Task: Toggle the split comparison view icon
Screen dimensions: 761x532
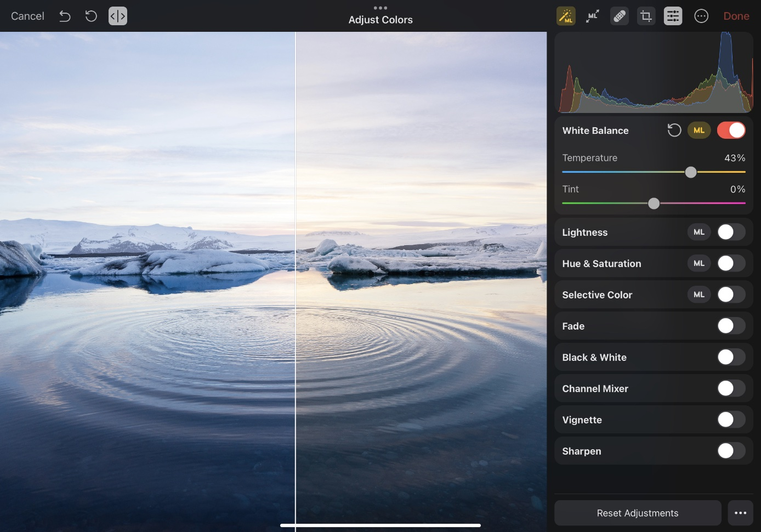Action: 118,16
